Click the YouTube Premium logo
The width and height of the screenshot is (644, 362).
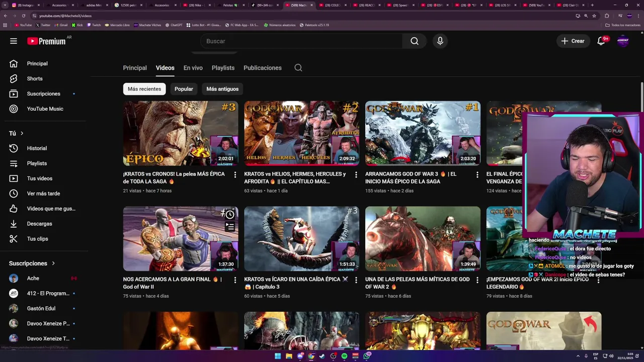[46, 41]
